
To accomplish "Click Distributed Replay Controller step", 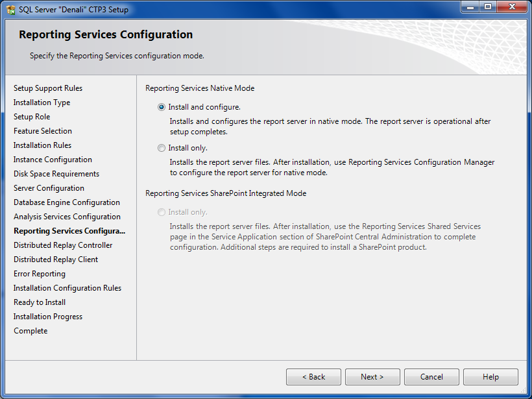I will [63, 245].
